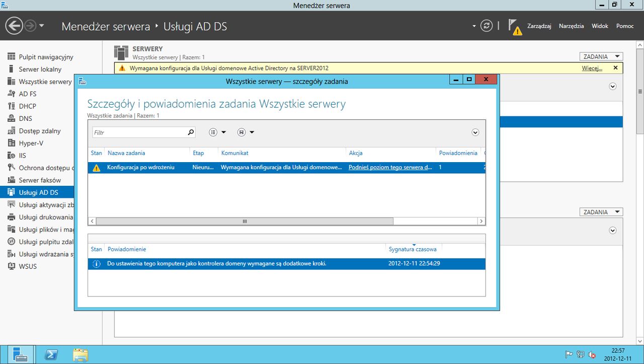The image size is (644, 364).
Task: Sort by Komunikat column header
Action: [x=235, y=153]
